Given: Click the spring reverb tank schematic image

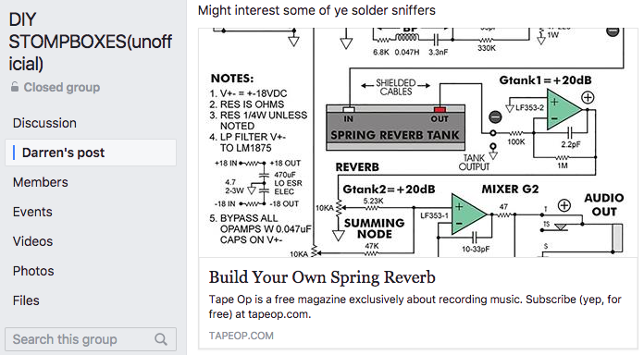Looking at the screenshot, I should coord(418,142).
